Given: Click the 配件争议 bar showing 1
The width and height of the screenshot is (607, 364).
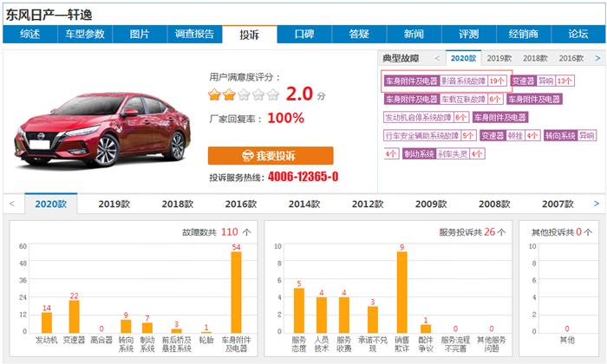Looking at the screenshot, I should [426, 328].
